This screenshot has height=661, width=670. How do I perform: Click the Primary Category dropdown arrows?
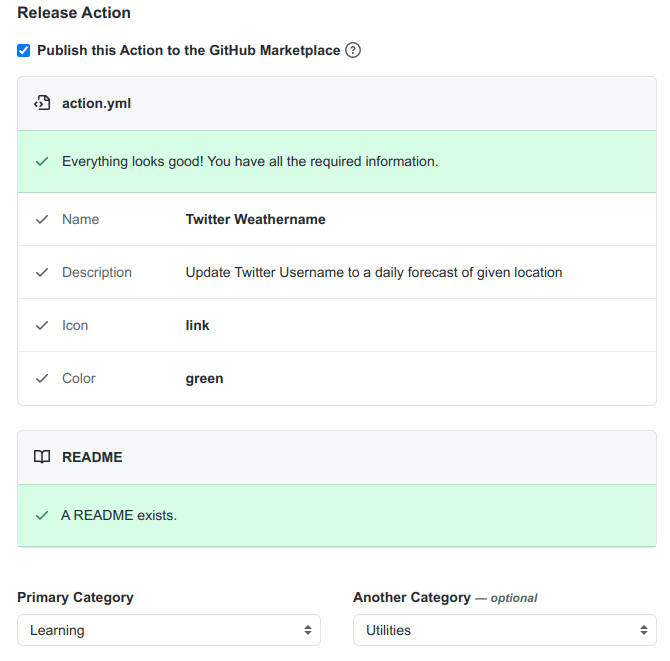point(308,630)
